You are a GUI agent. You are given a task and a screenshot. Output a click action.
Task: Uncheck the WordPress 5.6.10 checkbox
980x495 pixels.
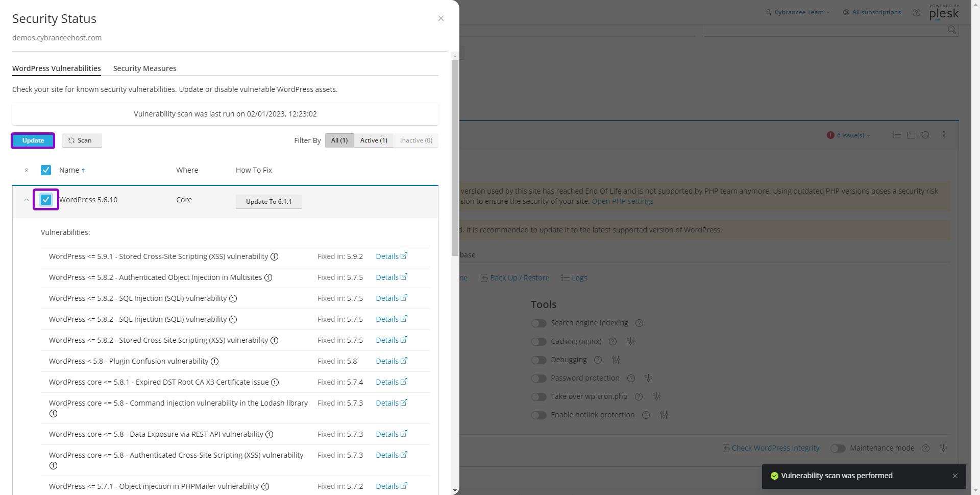pyautogui.click(x=46, y=200)
